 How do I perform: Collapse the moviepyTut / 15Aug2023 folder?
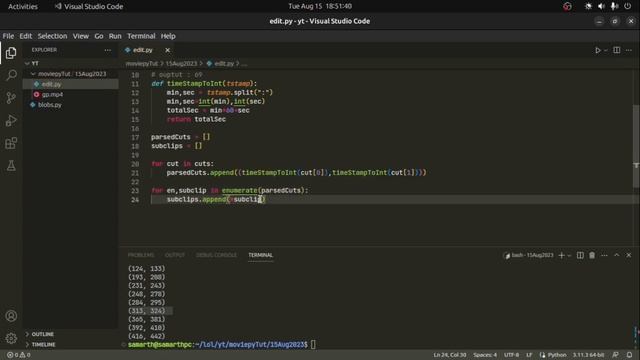pyautogui.click(x=71, y=74)
